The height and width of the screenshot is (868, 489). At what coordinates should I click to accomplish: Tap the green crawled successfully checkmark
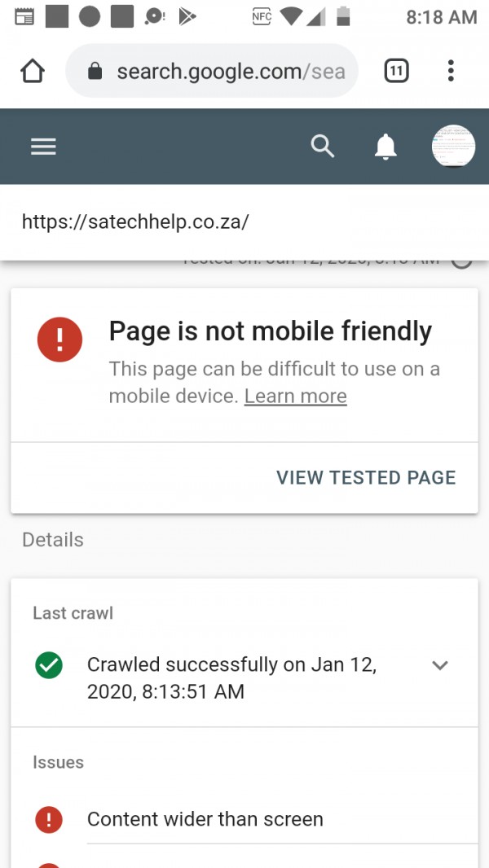click(49, 665)
